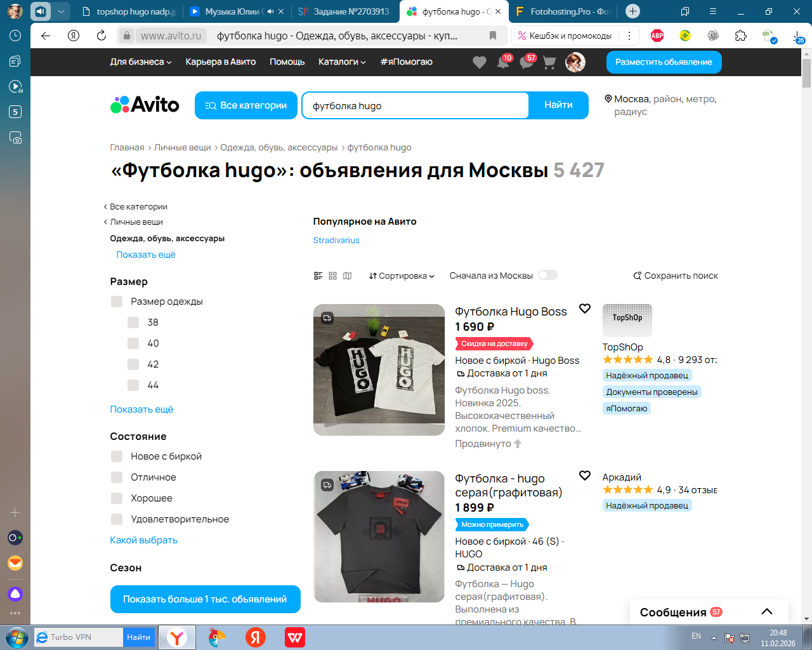Open Карьера в Авито menu item
Screen dimensions: 812x650
(x=221, y=62)
